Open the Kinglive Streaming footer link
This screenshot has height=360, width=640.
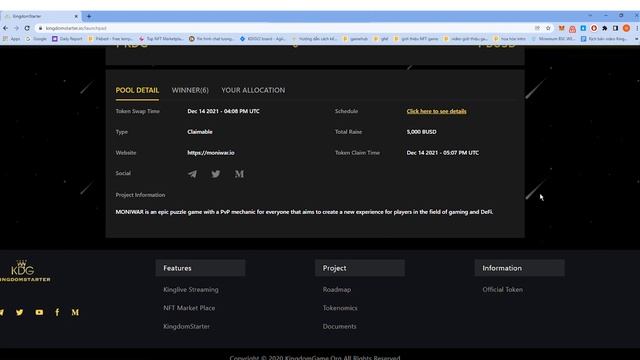pyautogui.click(x=191, y=289)
